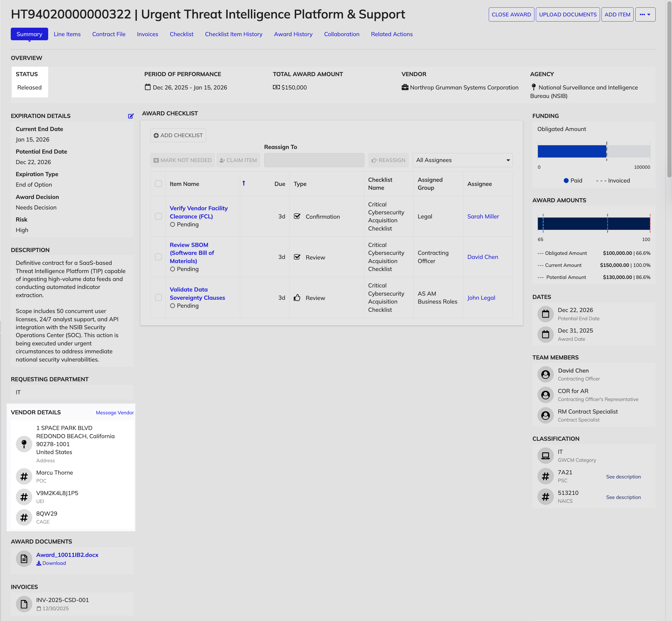Open the Collaboration tab
Viewport: 672px width, 621px height.
pos(342,34)
